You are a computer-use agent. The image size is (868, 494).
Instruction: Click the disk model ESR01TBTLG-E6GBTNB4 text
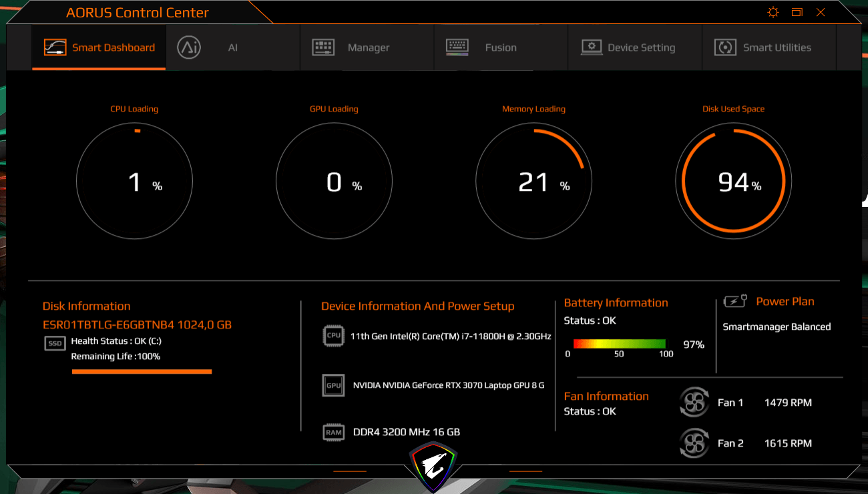tap(138, 325)
